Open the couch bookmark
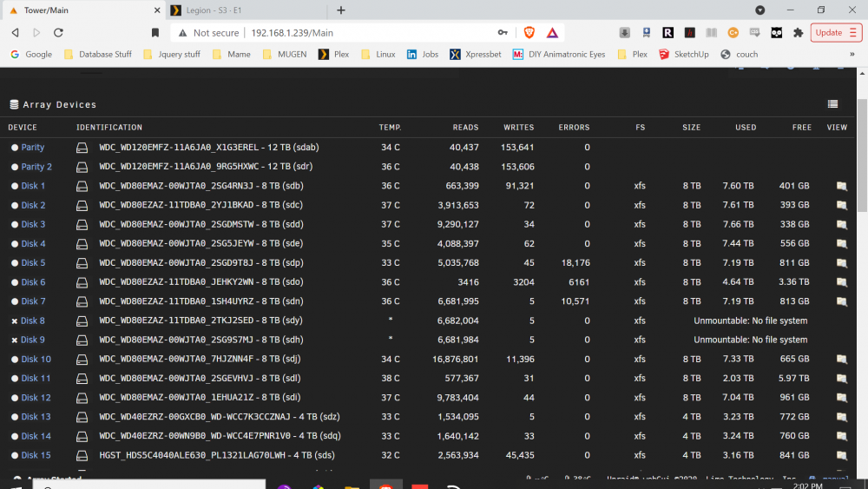The image size is (868, 489). click(x=740, y=54)
